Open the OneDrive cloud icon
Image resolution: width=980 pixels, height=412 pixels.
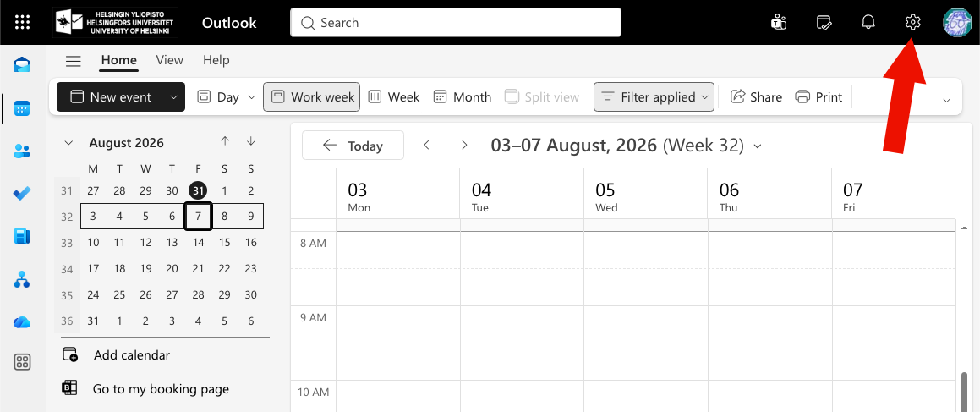coord(23,322)
